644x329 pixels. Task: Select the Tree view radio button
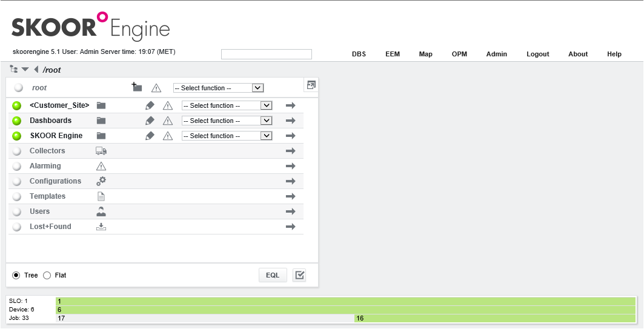click(16, 276)
